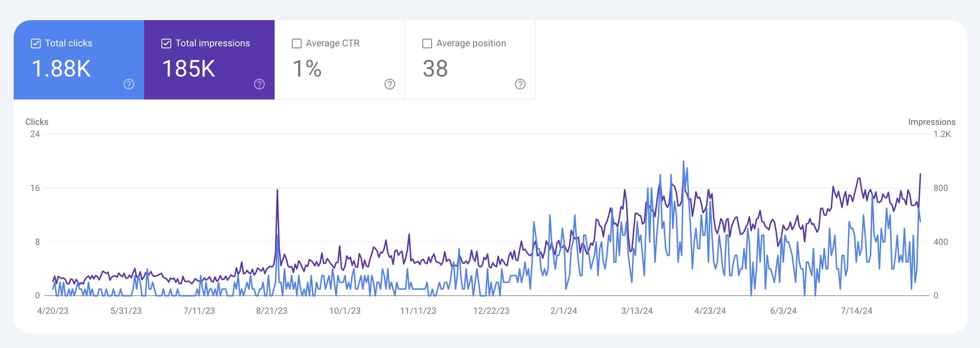
Task: Click the 11/11/23 date label
Action: (x=418, y=311)
